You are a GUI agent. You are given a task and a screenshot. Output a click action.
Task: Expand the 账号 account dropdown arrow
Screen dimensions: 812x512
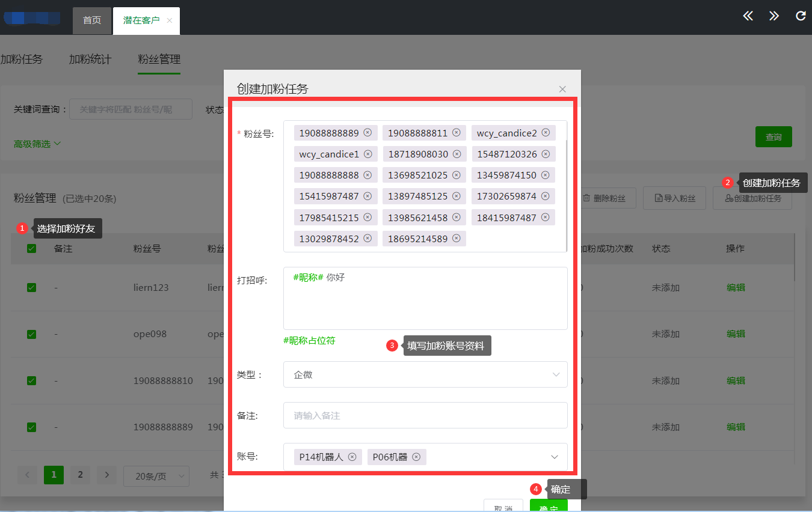point(555,457)
